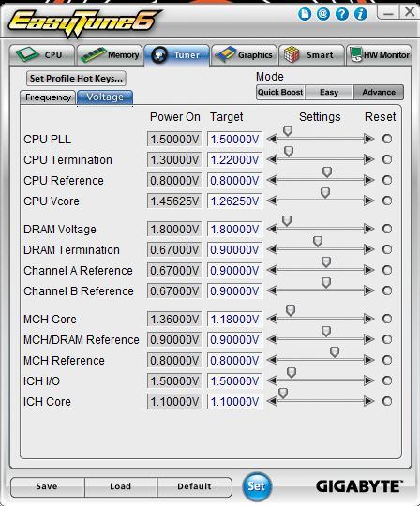The width and height of the screenshot is (420, 506).
Task: Select the Tuner tab
Action: pyautogui.click(x=177, y=55)
